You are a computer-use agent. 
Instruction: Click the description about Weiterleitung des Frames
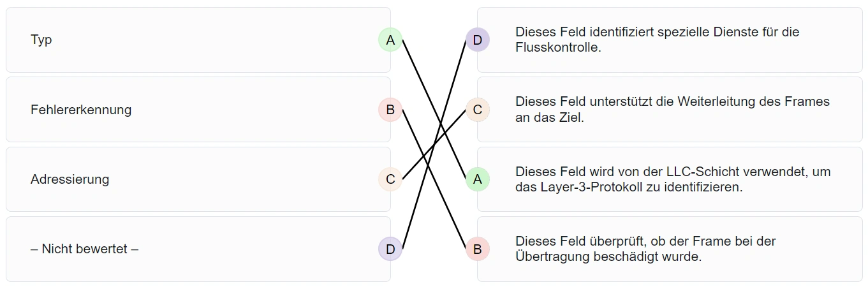tap(670, 110)
